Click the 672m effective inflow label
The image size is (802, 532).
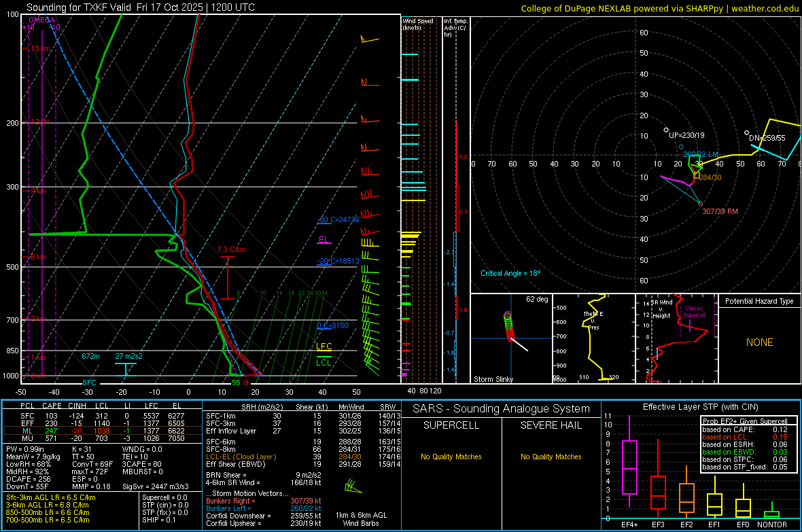coord(90,356)
